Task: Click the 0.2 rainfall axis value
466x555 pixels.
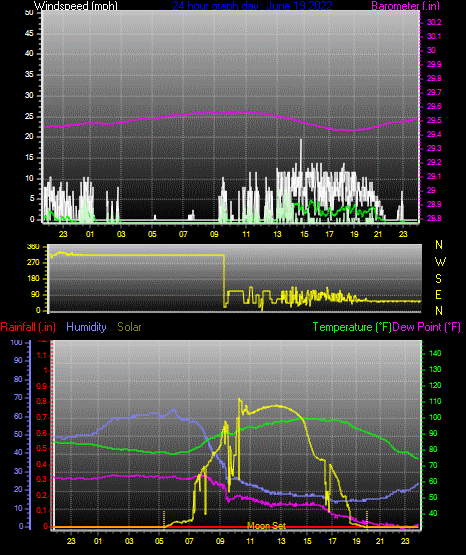Action: (x=41, y=495)
